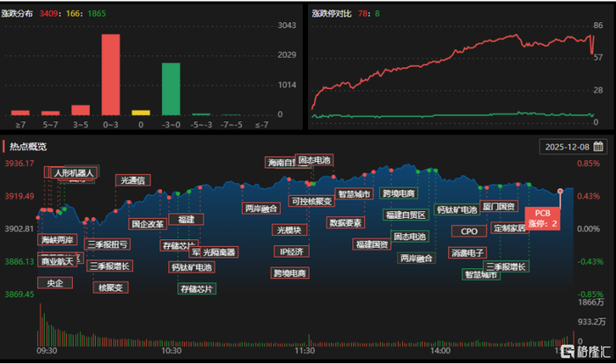Viewport: 616px width, 364px height.
Task: Open the calendar icon beside the date
Action: point(598,147)
